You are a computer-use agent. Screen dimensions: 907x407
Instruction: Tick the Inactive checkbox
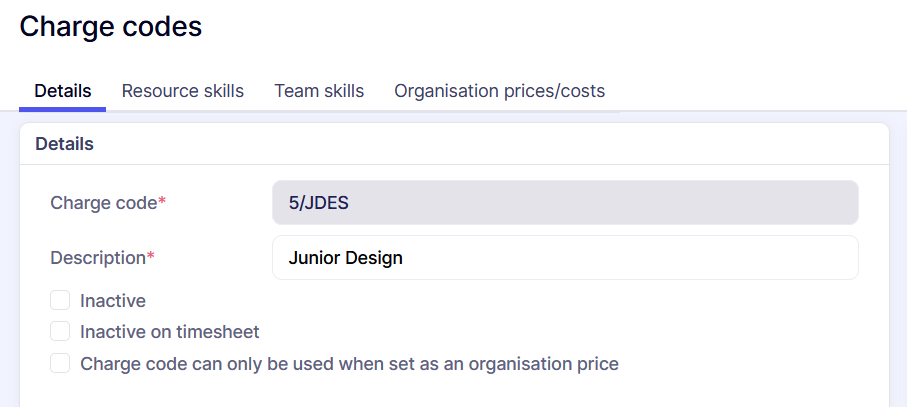coord(61,300)
